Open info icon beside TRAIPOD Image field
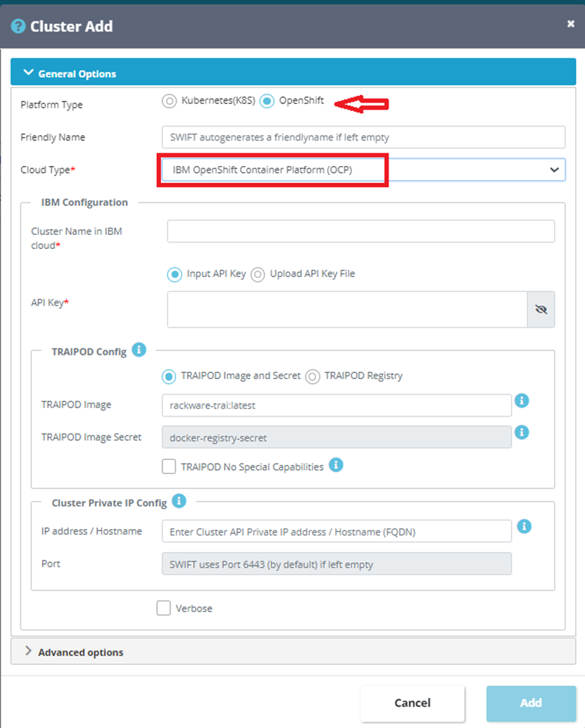 point(522,400)
